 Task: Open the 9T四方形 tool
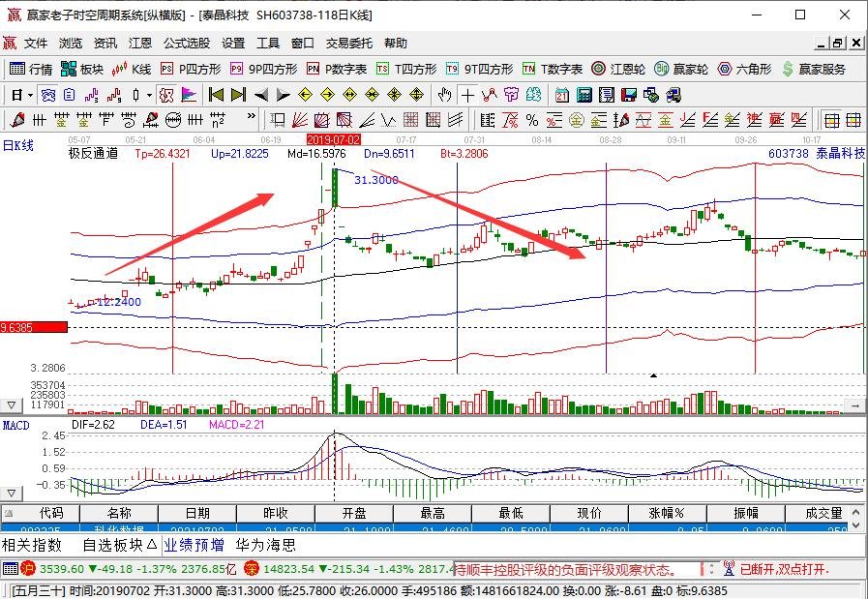[479, 70]
